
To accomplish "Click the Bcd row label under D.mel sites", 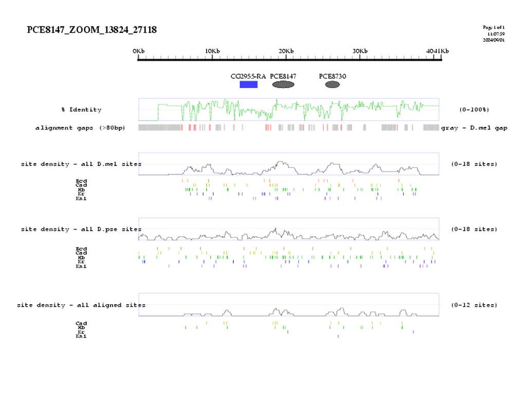I will [81, 181].
